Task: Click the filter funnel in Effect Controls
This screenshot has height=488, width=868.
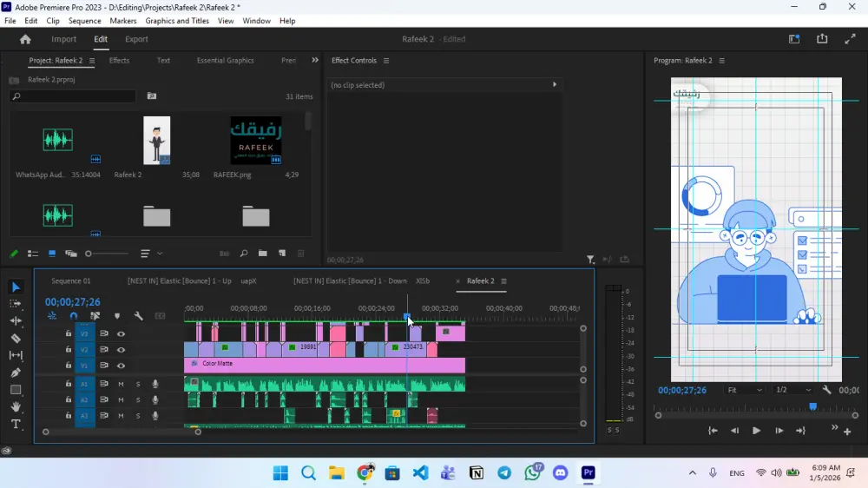Action: pos(590,260)
